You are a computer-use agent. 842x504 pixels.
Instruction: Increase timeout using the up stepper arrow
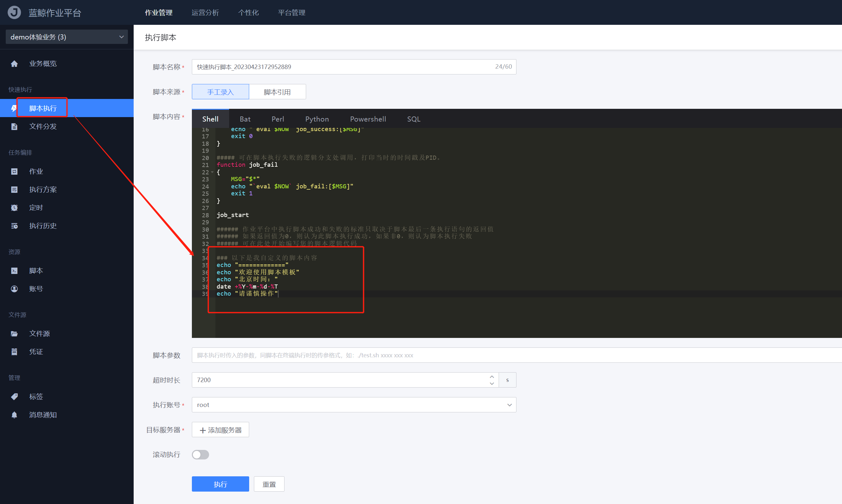coord(492,377)
